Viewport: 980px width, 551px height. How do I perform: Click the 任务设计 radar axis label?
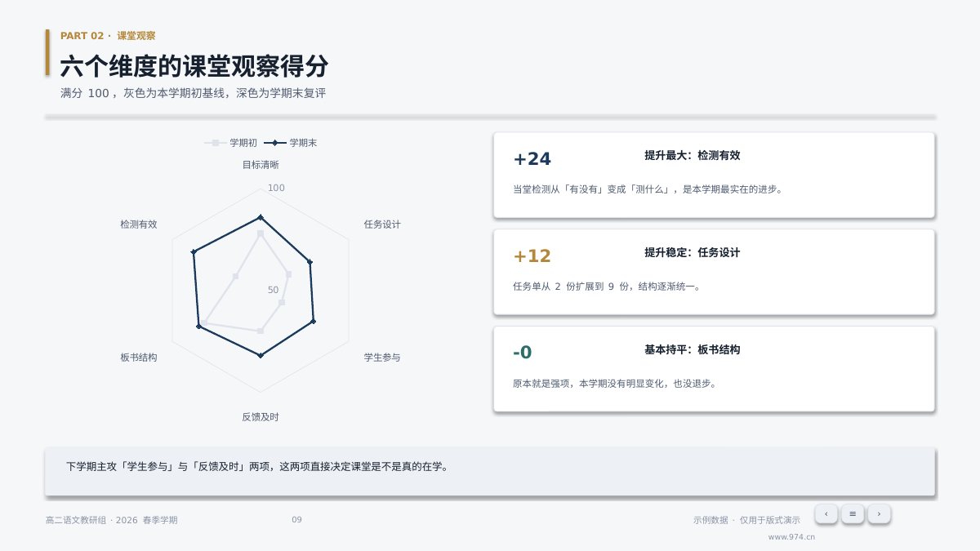click(x=382, y=224)
